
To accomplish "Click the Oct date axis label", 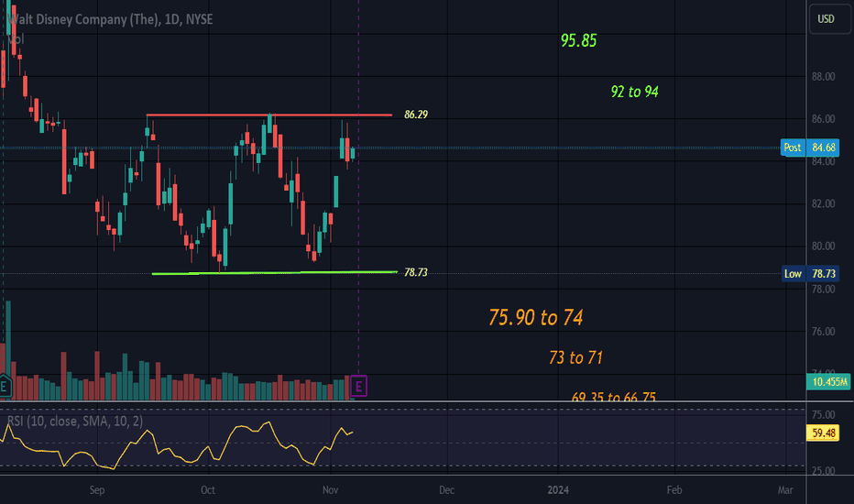I will [207, 490].
